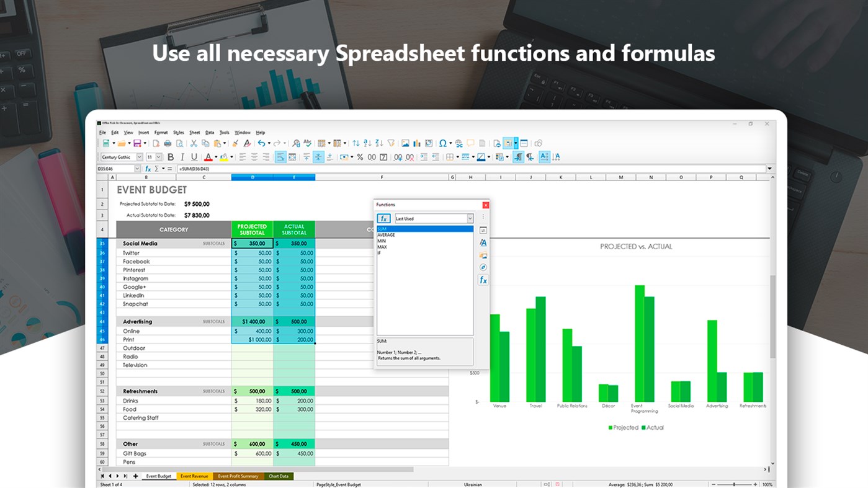This screenshot has height=488, width=868.
Task: Select AVERAGE in the Functions list
Action: click(x=387, y=235)
